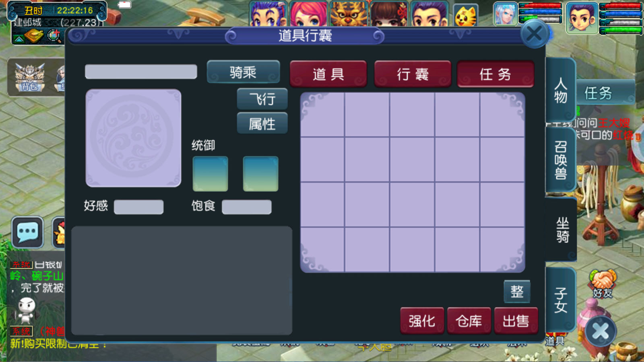Open the 人物 side tab
The width and height of the screenshot is (644, 362).
coord(561,90)
